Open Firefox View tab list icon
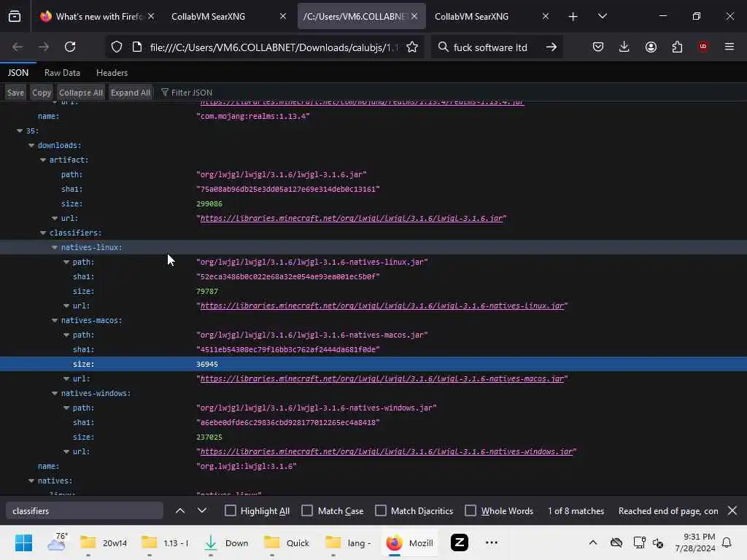The width and height of the screenshot is (747, 560). coord(15,16)
